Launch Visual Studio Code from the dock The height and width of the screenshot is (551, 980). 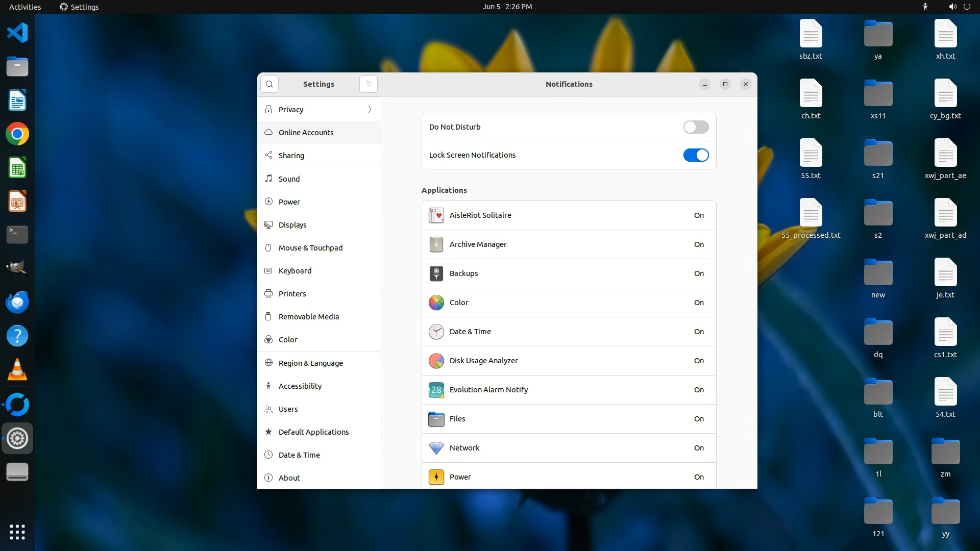pyautogui.click(x=17, y=33)
